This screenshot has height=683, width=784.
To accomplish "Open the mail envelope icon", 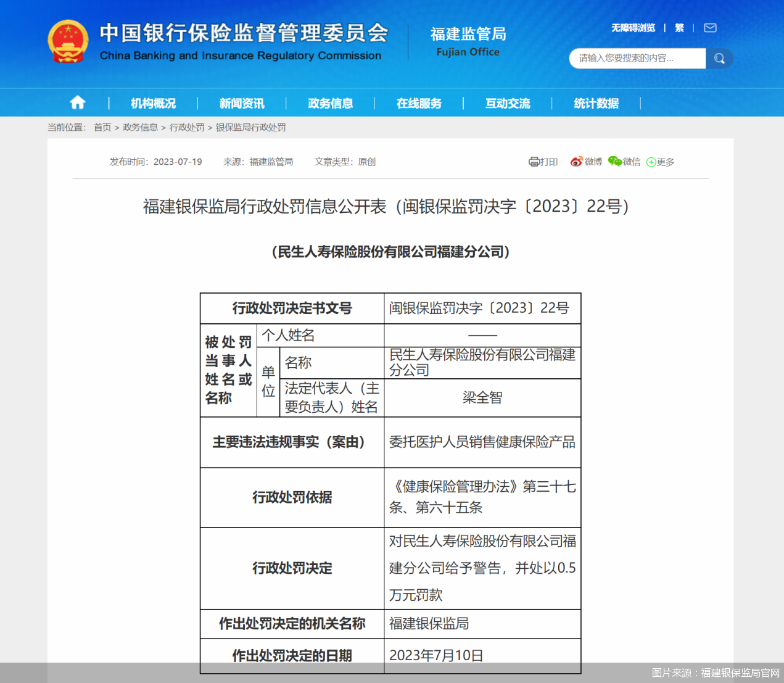I will point(710,28).
